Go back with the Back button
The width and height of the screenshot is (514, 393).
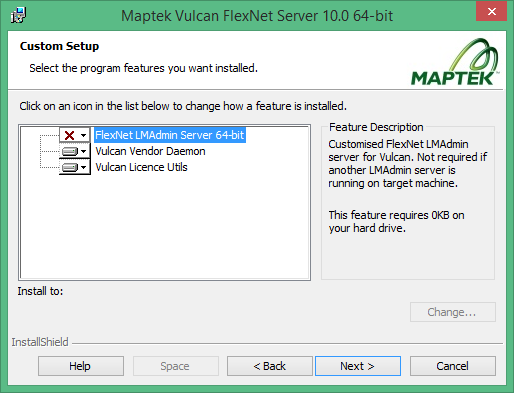point(270,366)
